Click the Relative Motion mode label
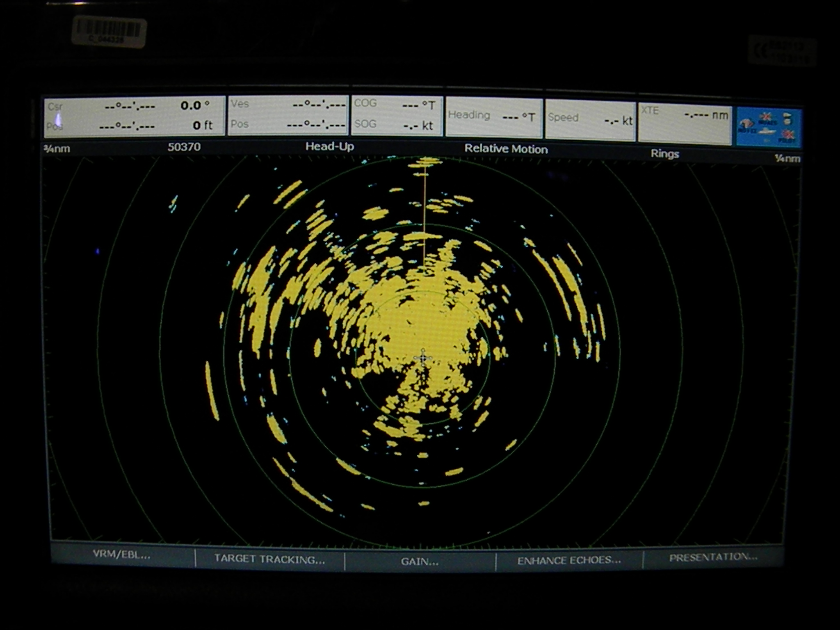840x630 pixels. pos(506,149)
